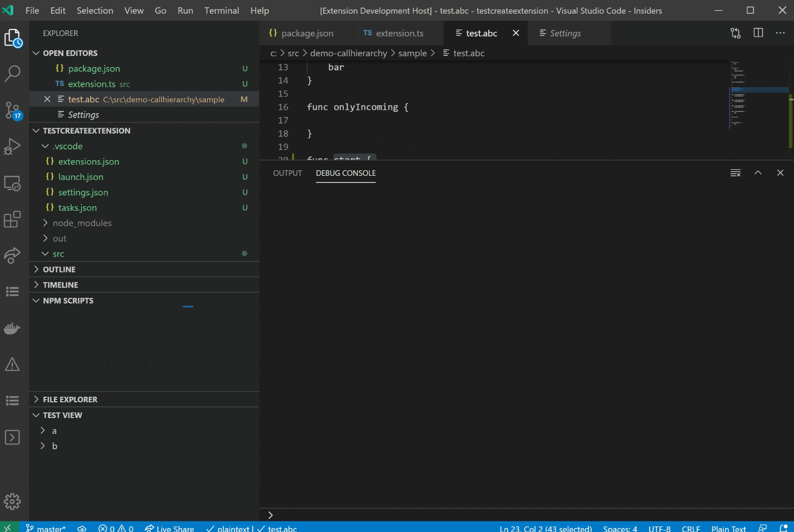Open the terminal-like activity bar icon at bottom

point(12,437)
